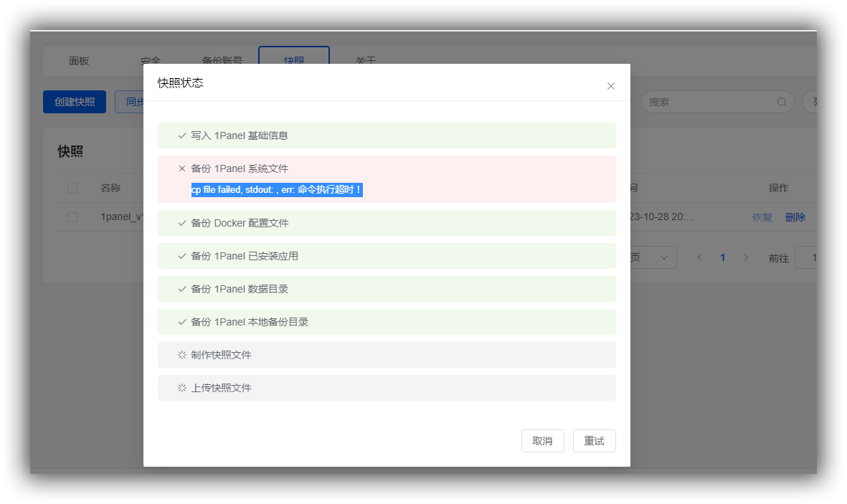Close the 快照状态 dialog with X
This screenshot has height=504, width=847.
coord(611,87)
